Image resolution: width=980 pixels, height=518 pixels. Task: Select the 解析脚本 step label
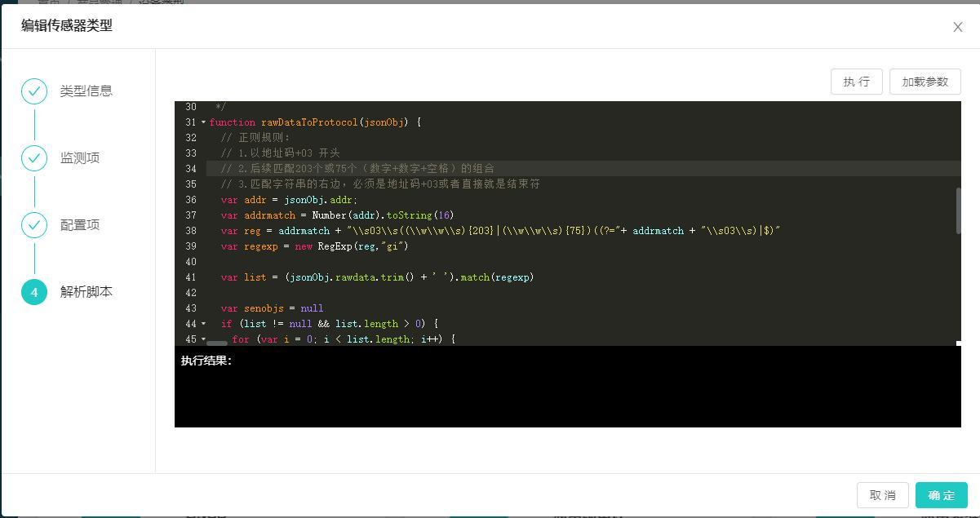coord(86,292)
